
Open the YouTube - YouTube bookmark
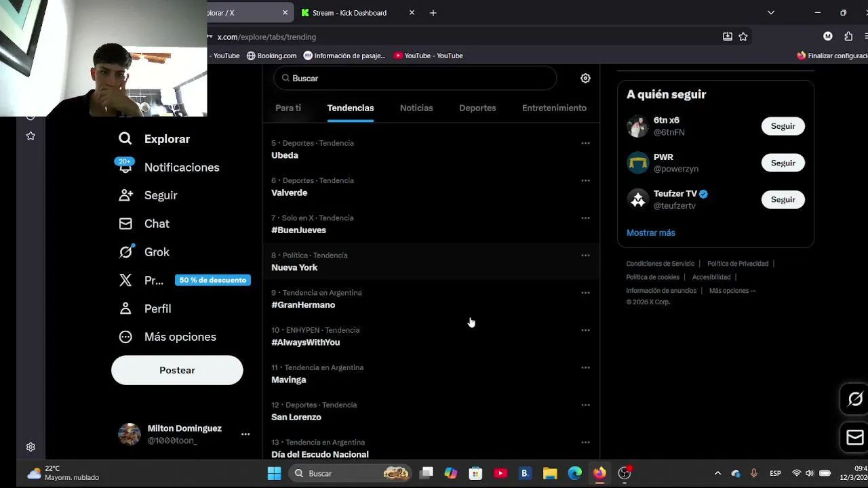428,56
